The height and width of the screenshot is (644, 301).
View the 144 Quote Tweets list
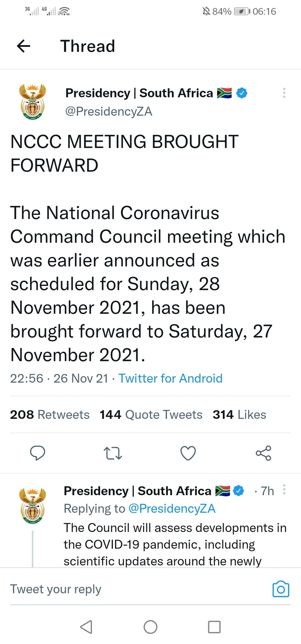point(151,415)
